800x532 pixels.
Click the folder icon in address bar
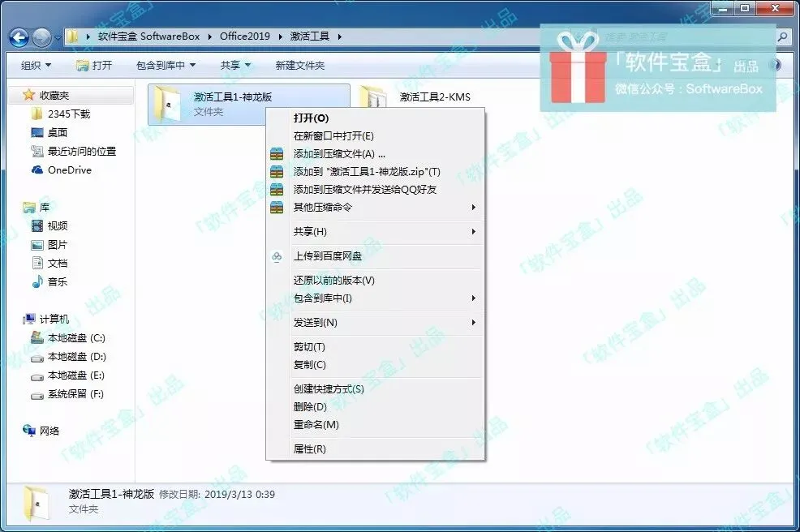pyautogui.click(x=73, y=36)
